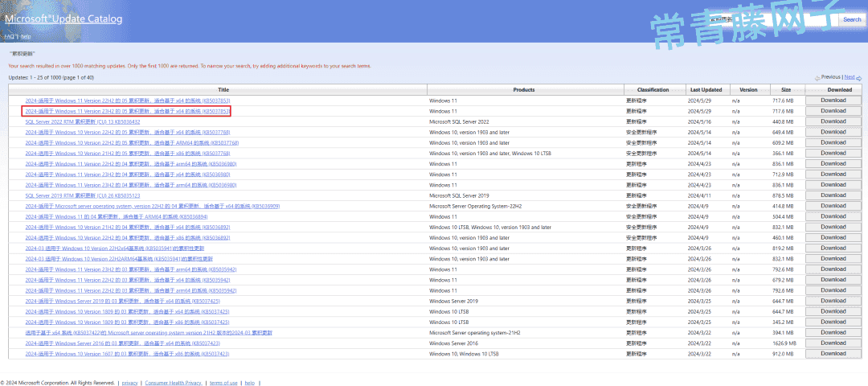Open the FAQ link in header
Image resolution: width=868 pixels, height=386 pixels.
pos(9,36)
